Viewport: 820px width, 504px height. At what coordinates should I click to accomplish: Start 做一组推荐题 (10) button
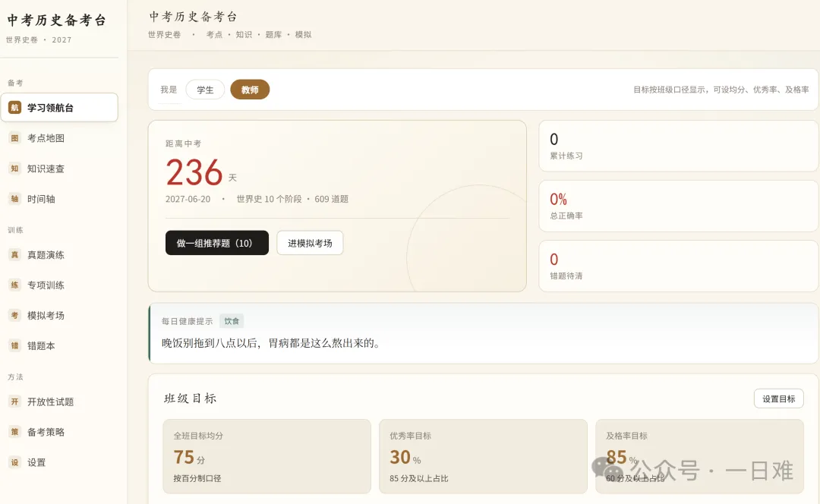point(217,243)
